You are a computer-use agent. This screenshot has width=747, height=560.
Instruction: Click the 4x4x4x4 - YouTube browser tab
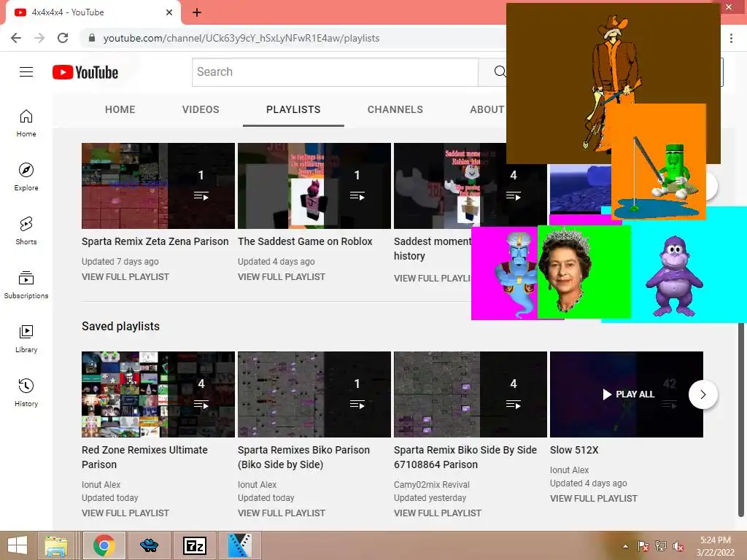(93, 12)
